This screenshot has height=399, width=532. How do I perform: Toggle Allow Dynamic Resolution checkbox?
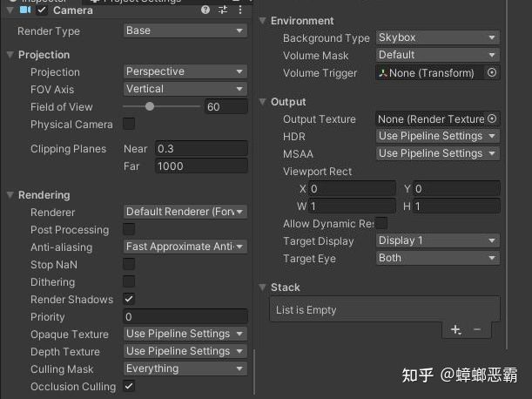[381, 223]
